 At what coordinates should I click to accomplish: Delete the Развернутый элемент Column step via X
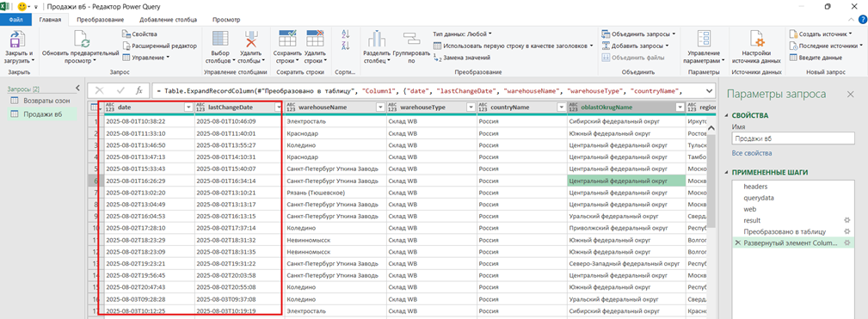pos(737,243)
